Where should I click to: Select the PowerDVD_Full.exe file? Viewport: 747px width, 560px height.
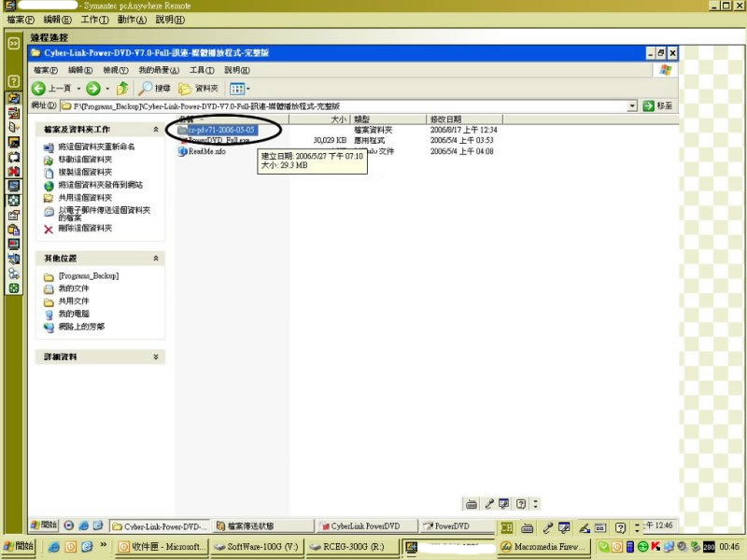click(218, 141)
